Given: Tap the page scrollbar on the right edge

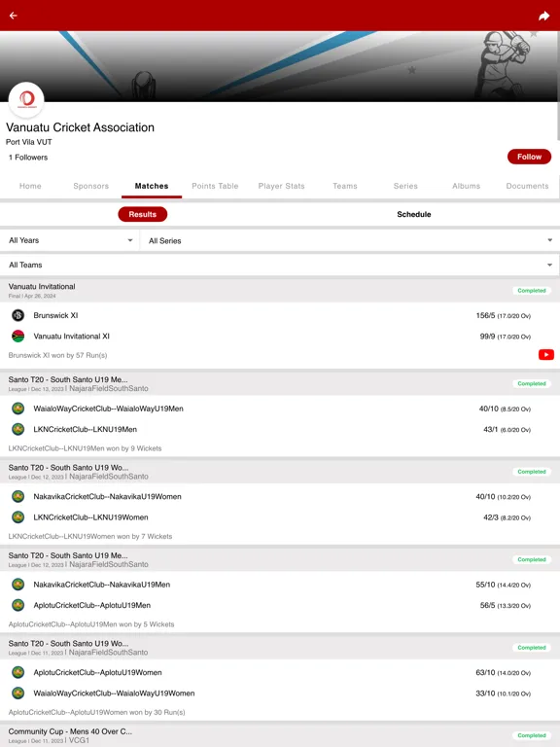Looking at the screenshot, I should (x=558, y=86).
